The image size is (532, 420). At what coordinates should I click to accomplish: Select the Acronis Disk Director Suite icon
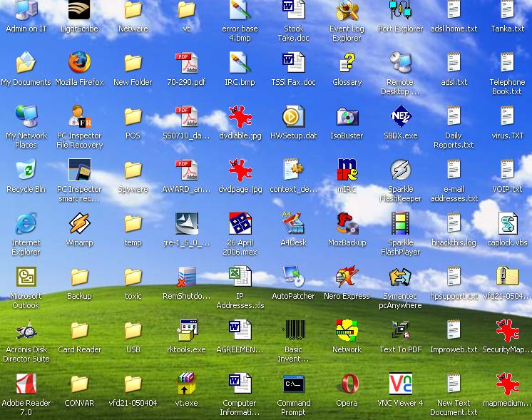click(x=26, y=331)
